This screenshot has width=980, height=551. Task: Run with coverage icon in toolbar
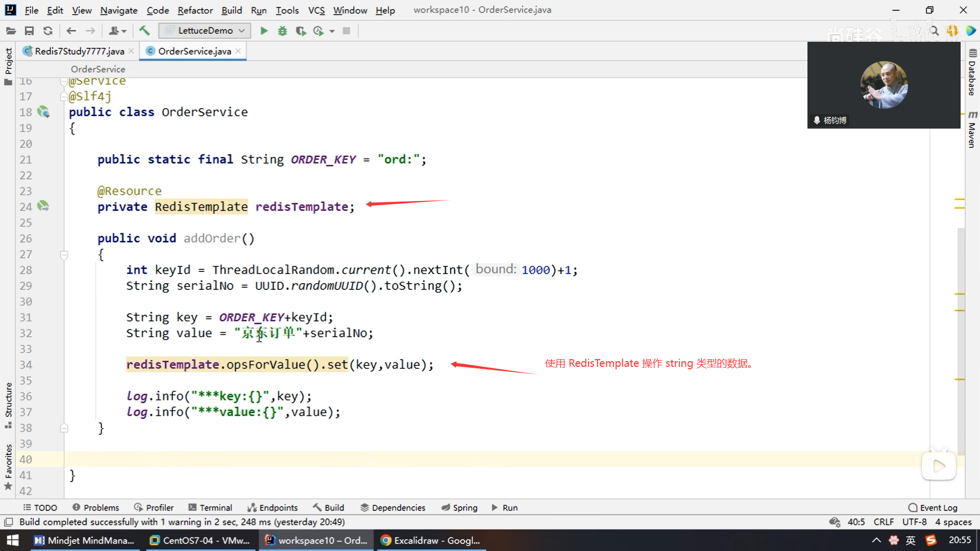tap(301, 31)
